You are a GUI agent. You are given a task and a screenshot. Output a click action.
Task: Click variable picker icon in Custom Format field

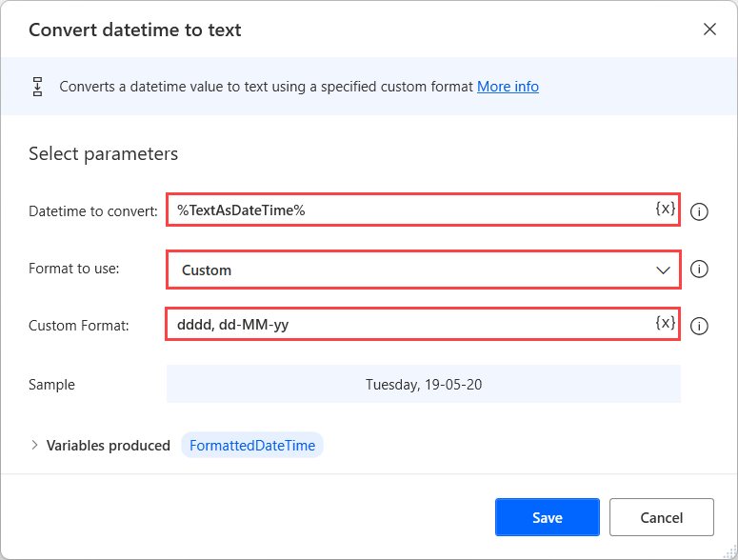(666, 323)
